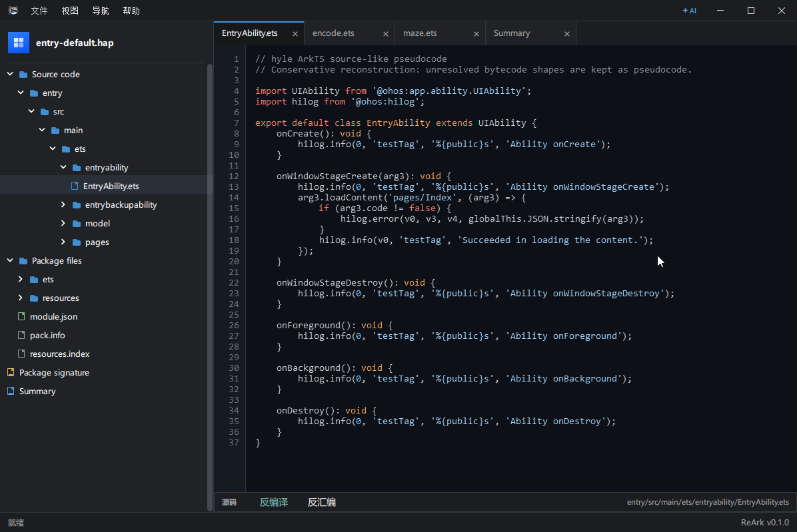Click the entry-default.hap title text

[x=75, y=43]
